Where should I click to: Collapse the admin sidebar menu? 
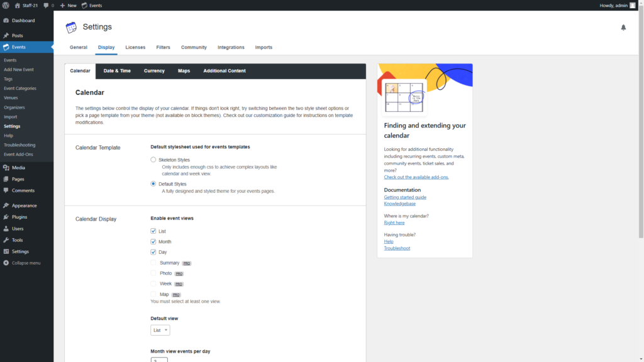tap(25, 263)
